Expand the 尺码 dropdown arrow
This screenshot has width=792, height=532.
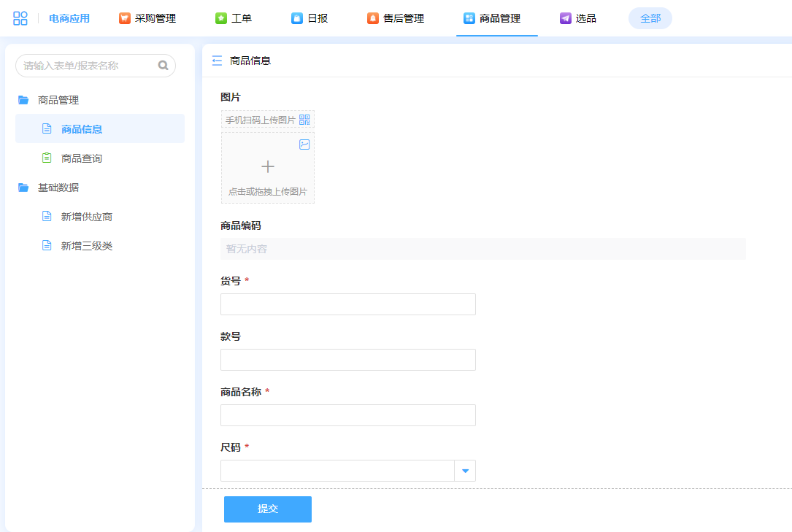465,471
